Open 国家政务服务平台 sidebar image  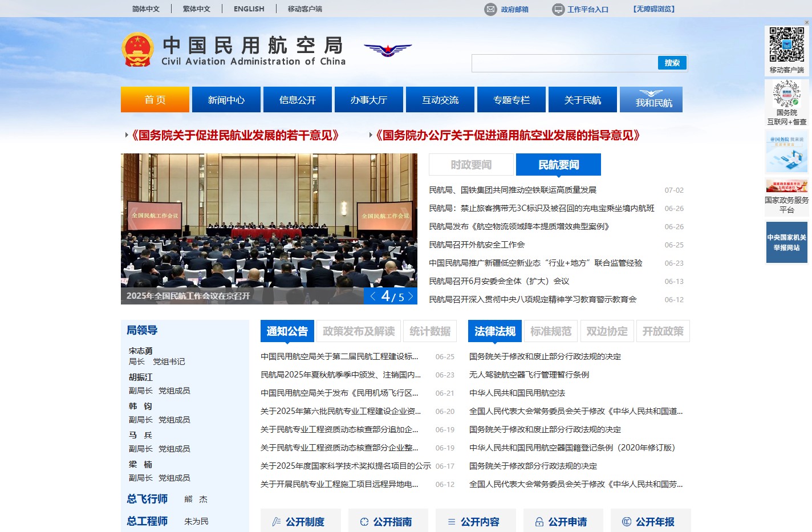click(x=787, y=186)
